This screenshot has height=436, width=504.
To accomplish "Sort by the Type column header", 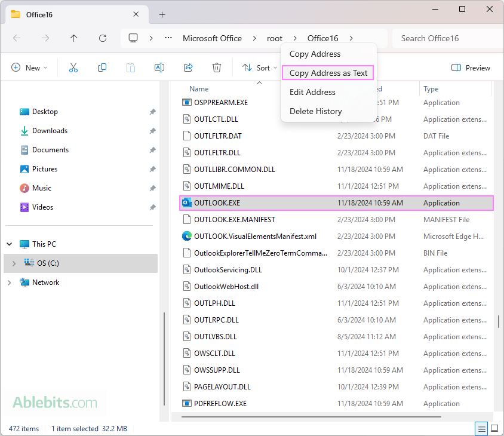I will 431,89.
